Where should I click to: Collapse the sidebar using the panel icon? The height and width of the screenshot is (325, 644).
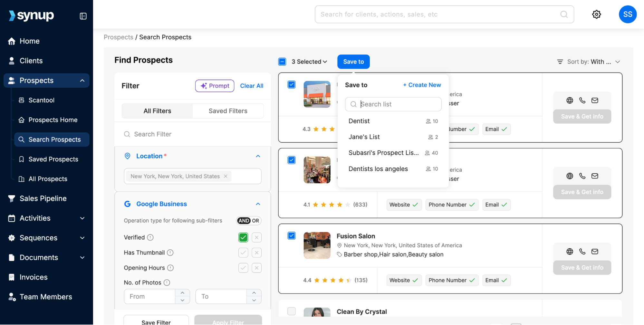(x=83, y=16)
